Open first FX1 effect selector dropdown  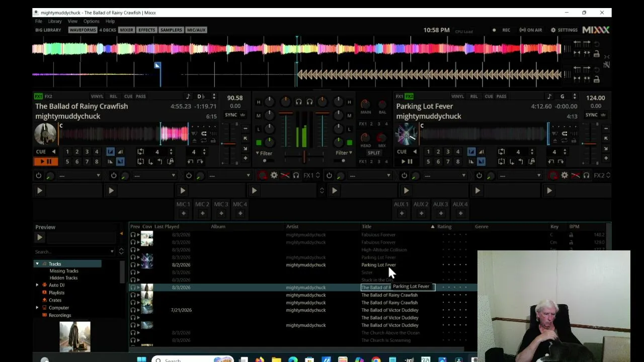point(80,175)
